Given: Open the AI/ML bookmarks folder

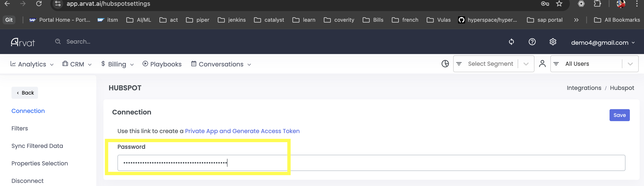Looking at the screenshot, I should (x=139, y=20).
